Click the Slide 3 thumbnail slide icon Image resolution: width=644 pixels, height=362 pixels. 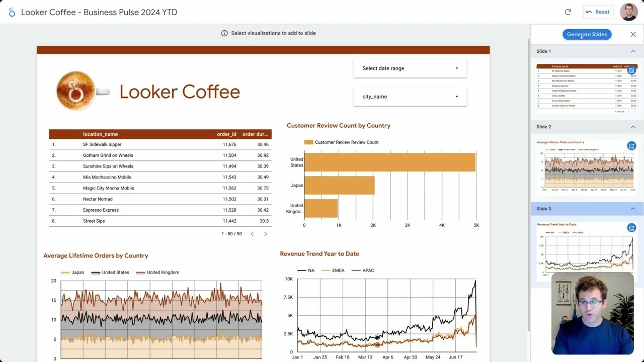pyautogui.click(x=631, y=228)
